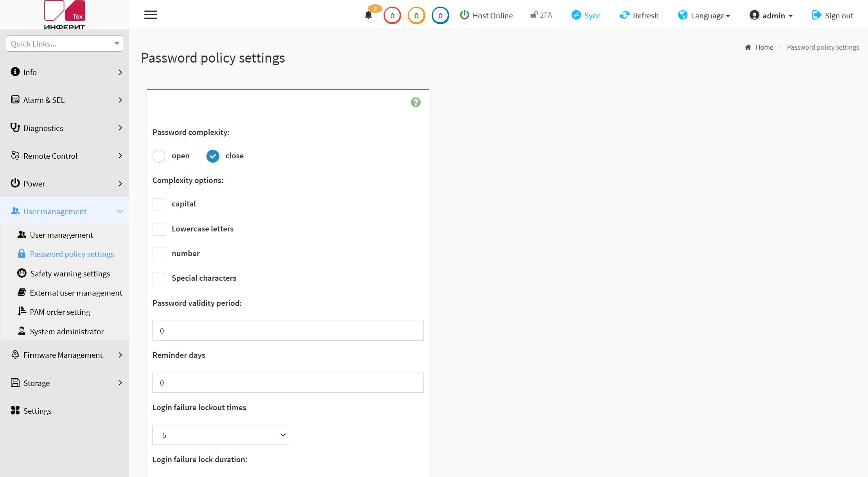Collapse the User management section chevron
Viewport: 868px width, 477px height.
(x=120, y=211)
